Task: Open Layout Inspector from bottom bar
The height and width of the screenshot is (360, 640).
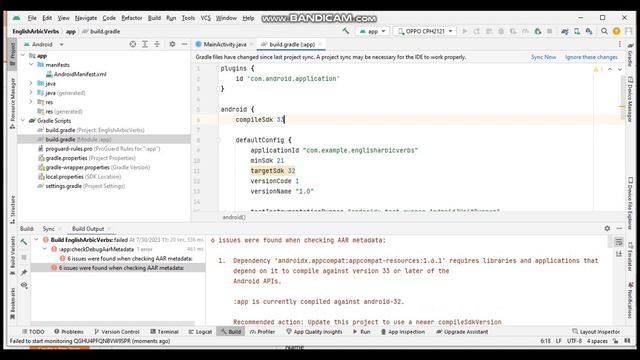Action: tap(596, 332)
